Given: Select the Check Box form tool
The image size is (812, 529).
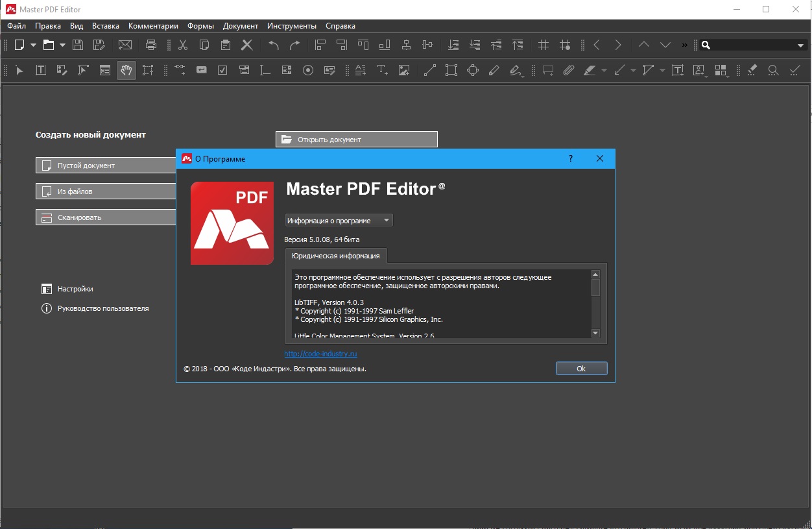Looking at the screenshot, I should pos(223,70).
